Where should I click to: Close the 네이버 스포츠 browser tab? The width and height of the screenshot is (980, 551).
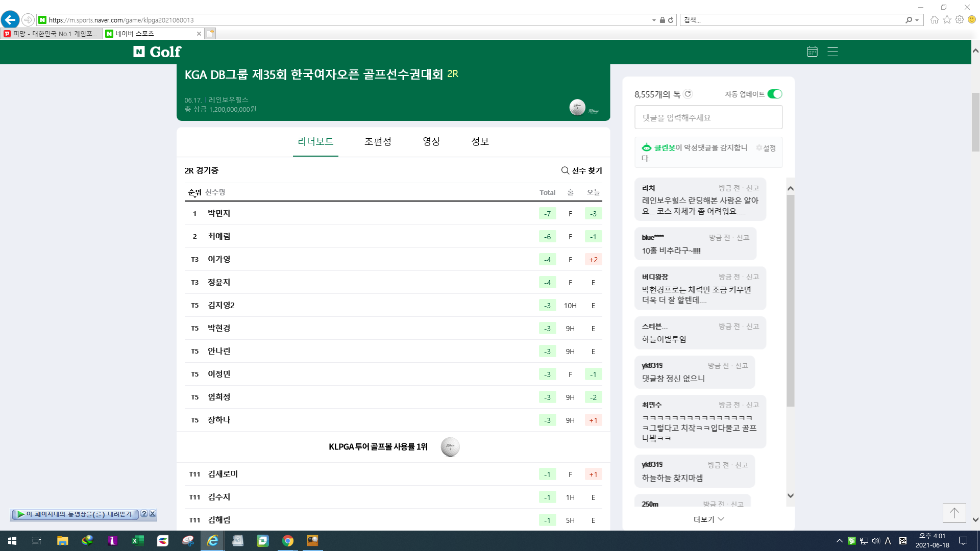coord(199,34)
